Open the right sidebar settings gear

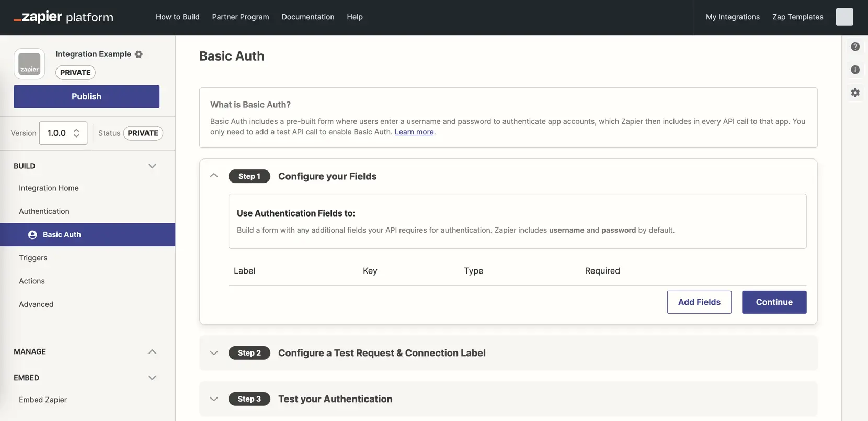855,93
